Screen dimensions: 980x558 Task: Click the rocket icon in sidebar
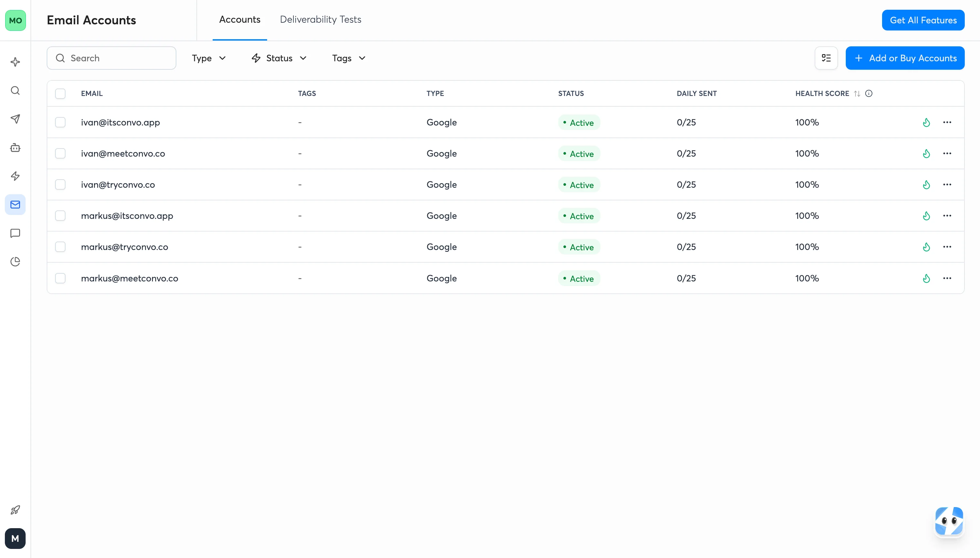click(15, 510)
